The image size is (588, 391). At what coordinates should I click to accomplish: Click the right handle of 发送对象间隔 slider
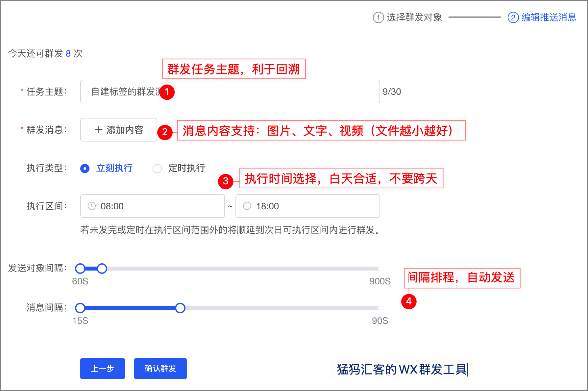(102, 269)
